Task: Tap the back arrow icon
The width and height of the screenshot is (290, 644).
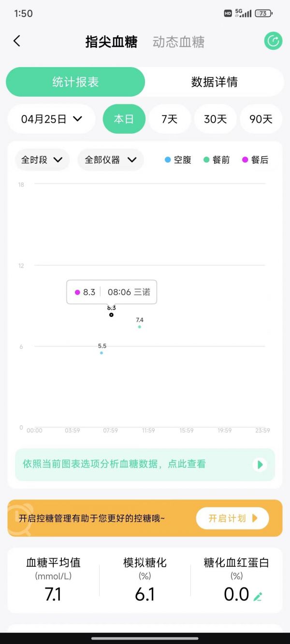Action: (x=17, y=41)
